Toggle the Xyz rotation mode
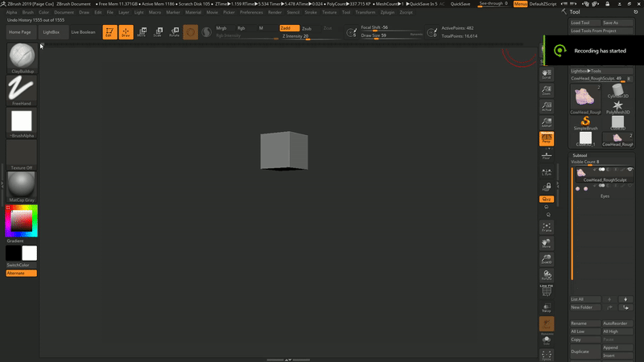The image size is (644, 362). click(547, 199)
